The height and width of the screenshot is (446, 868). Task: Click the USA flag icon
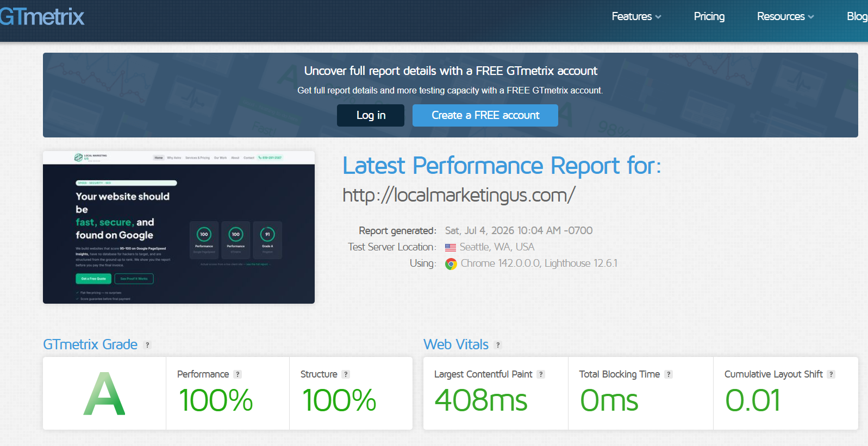(x=451, y=248)
